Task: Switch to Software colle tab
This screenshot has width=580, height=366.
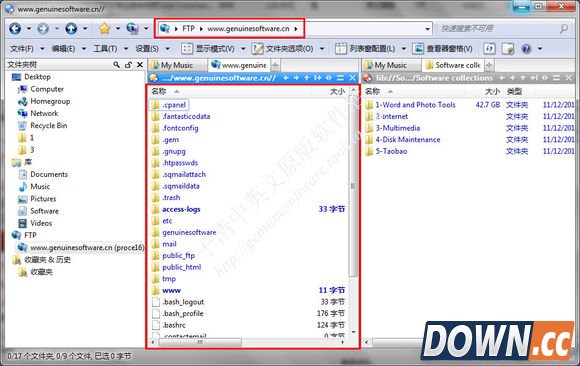Action: [453, 65]
